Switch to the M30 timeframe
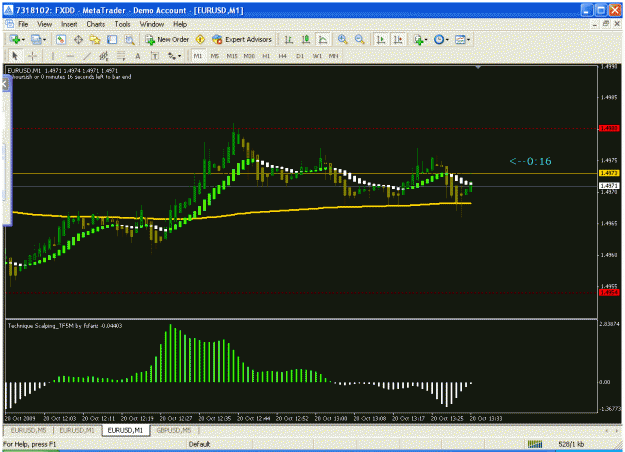This screenshot has height=452, width=625. pos(249,56)
